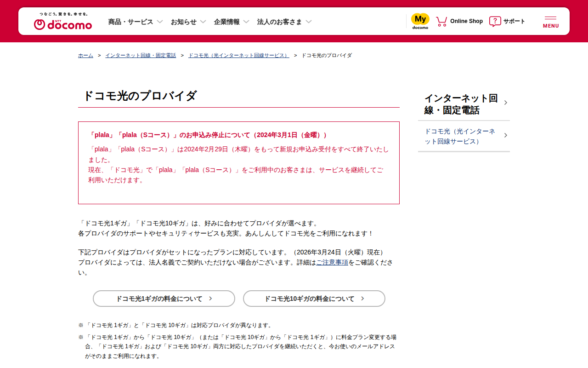Click the NTT docomo logo

coord(63,22)
